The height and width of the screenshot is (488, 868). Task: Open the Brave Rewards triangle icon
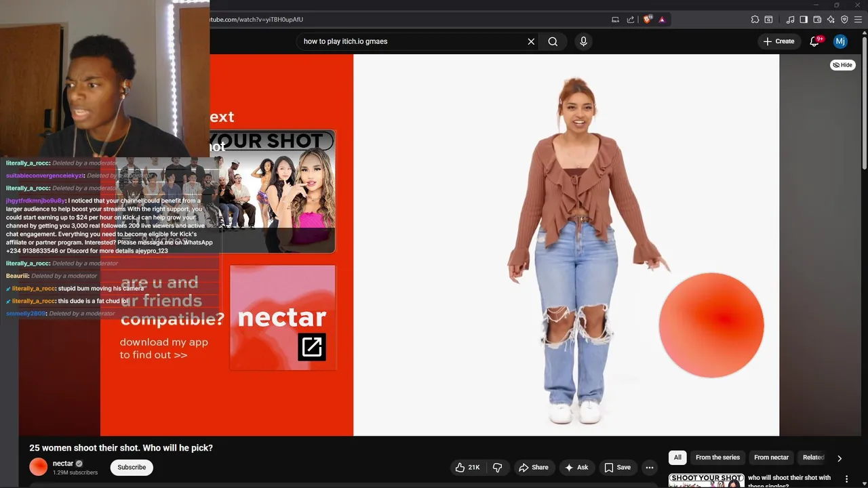click(x=662, y=20)
